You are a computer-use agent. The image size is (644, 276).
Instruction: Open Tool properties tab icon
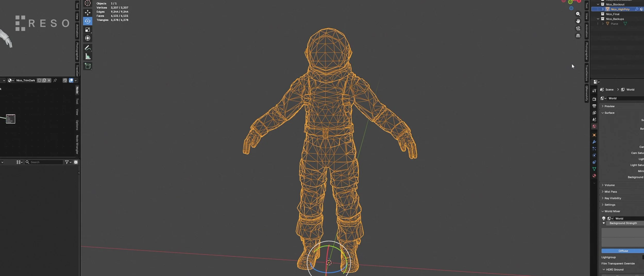(594, 91)
